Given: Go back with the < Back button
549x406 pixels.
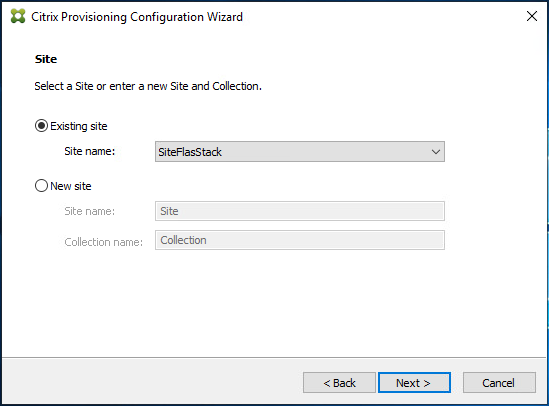Looking at the screenshot, I should (339, 383).
